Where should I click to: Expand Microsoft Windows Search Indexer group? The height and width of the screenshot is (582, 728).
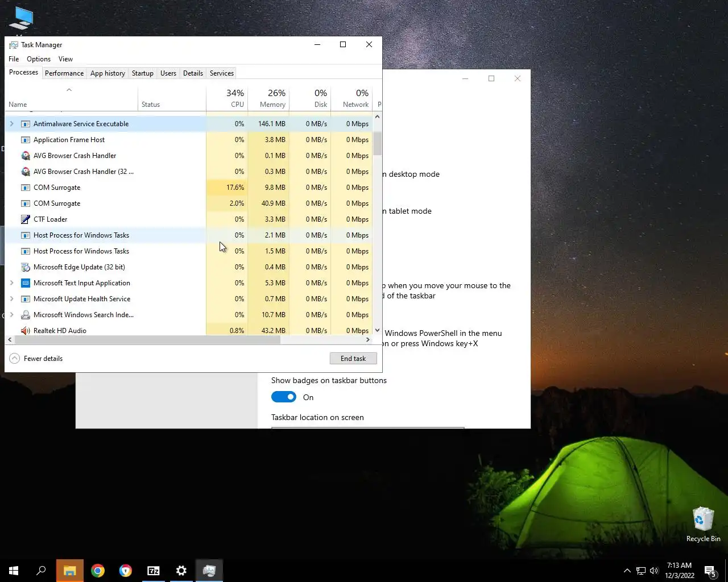(x=11, y=315)
